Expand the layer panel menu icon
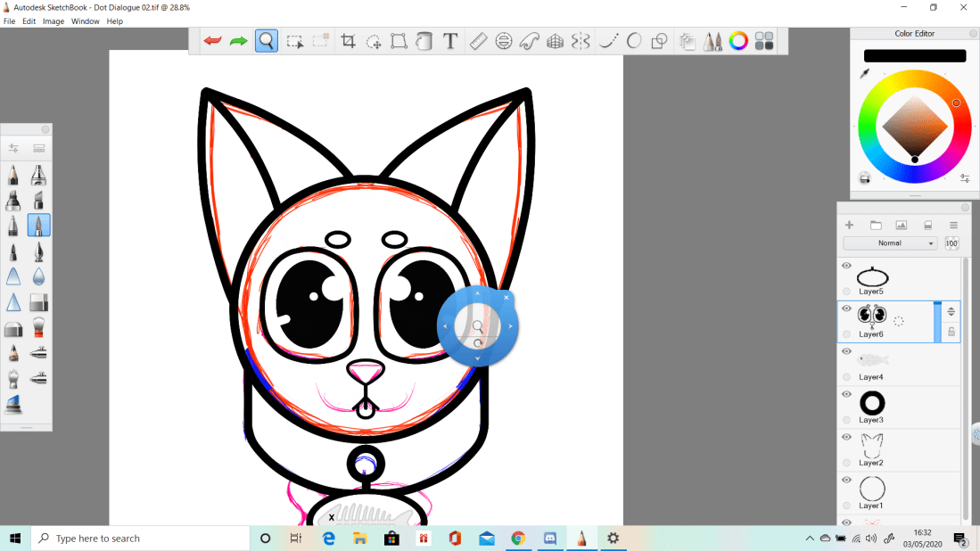 point(953,226)
